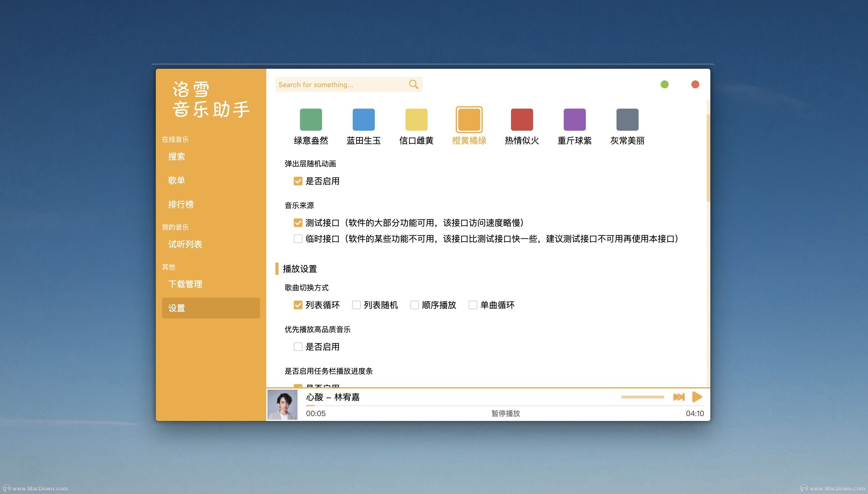
Task: Enable high quality music priority checkbox
Action: pos(298,347)
